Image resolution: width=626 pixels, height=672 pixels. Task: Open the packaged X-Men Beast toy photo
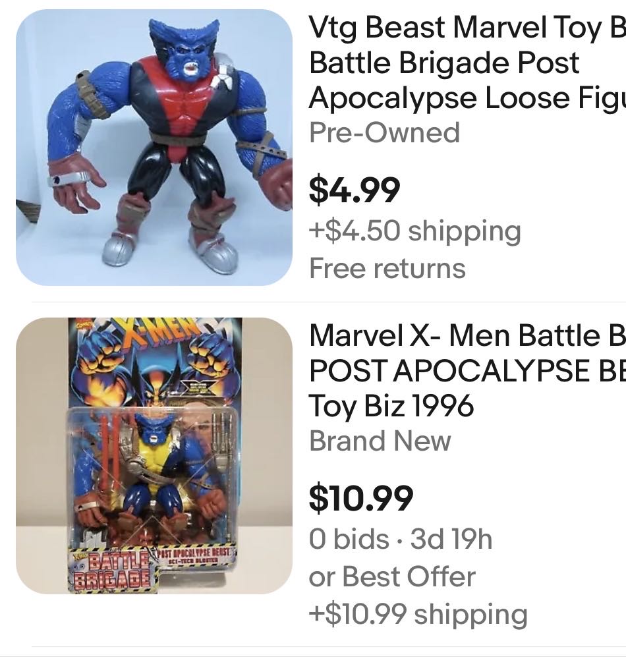pyautogui.click(x=154, y=456)
